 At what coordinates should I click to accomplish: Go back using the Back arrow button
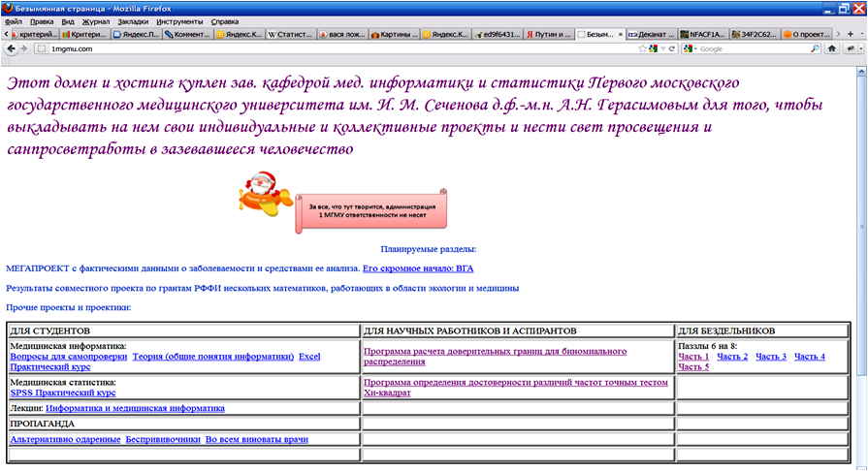tap(11, 48)
